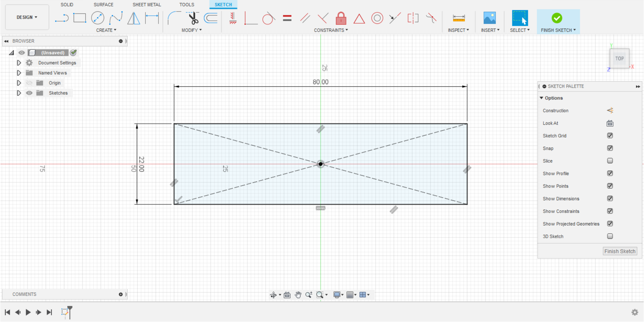Apply Perpendicular constraint
The height and width of the screenshot is (322, 644).
pos(323,18)
